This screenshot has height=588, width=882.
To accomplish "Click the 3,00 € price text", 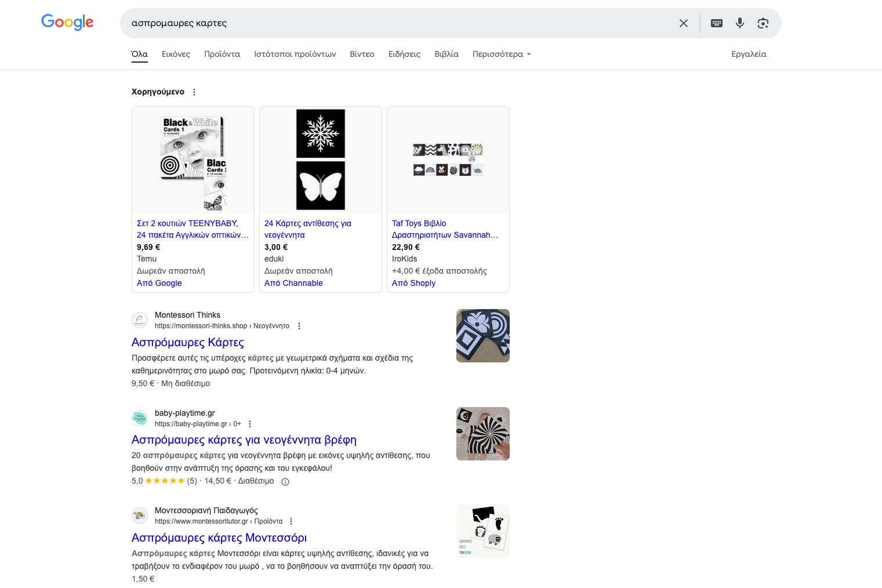I will (276, 247).
